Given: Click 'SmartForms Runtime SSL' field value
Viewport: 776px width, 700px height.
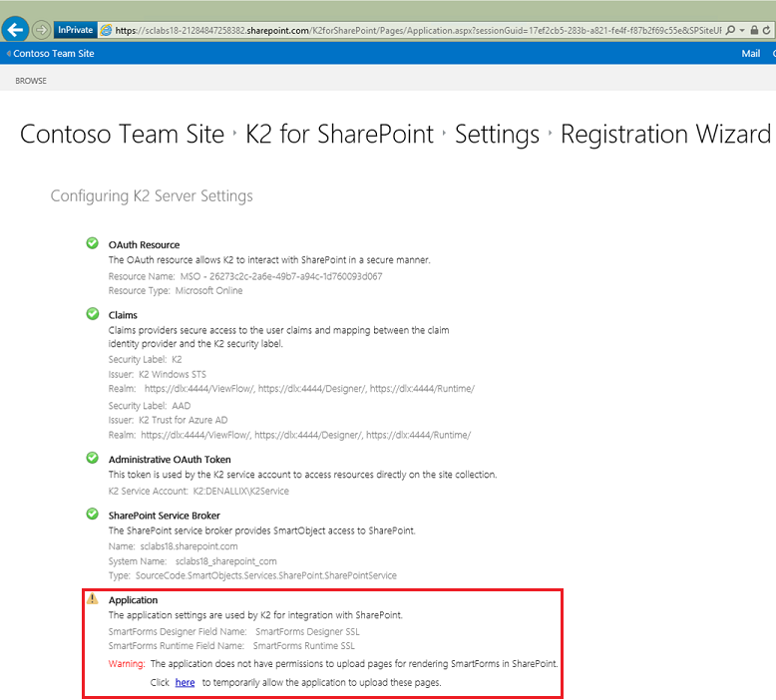Looking at the screenshot, I should click(304, 645).
